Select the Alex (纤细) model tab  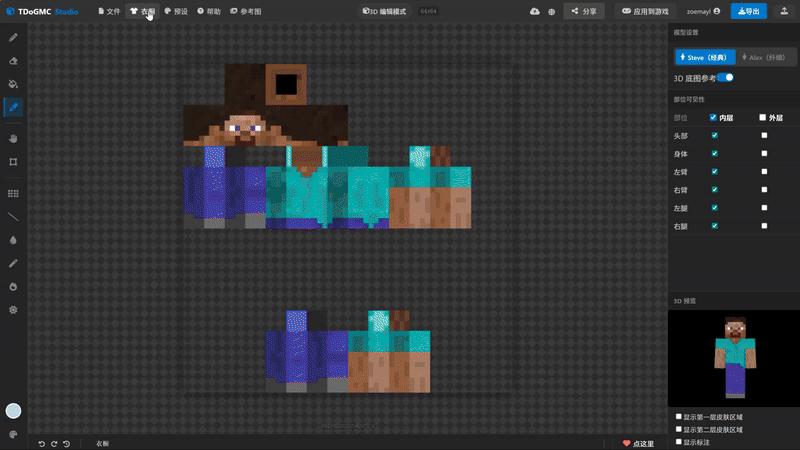point(765,57)
